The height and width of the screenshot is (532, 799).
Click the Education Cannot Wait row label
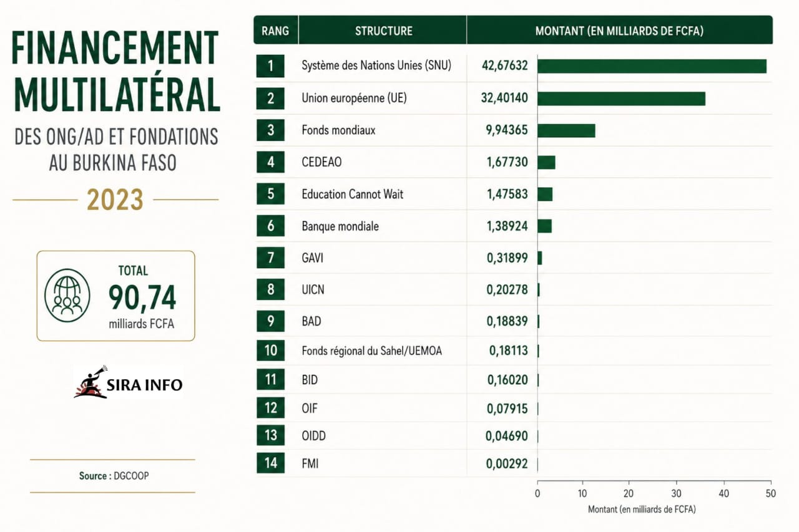click(x=352, y=194)
